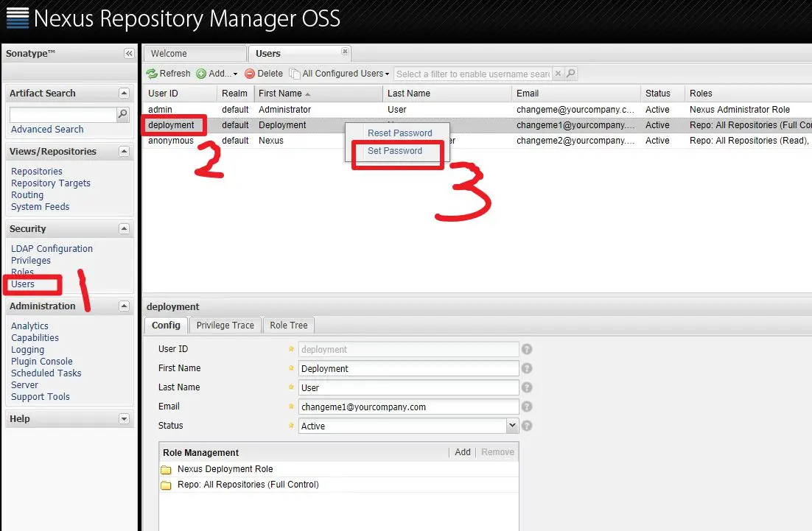Open Privileges link in Security
This screenshot has height=531, width=812.
31,261
